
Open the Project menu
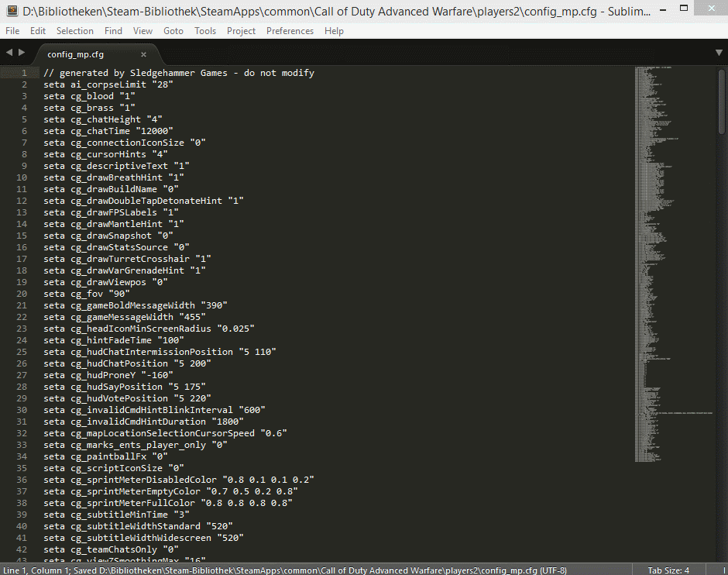point(241,31)
